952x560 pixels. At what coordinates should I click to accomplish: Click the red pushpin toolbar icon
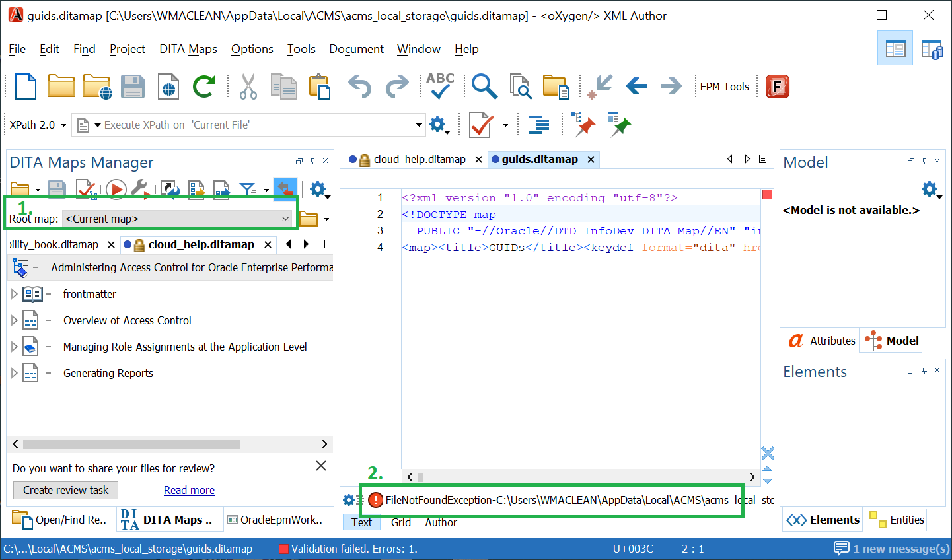coord(583,124)
